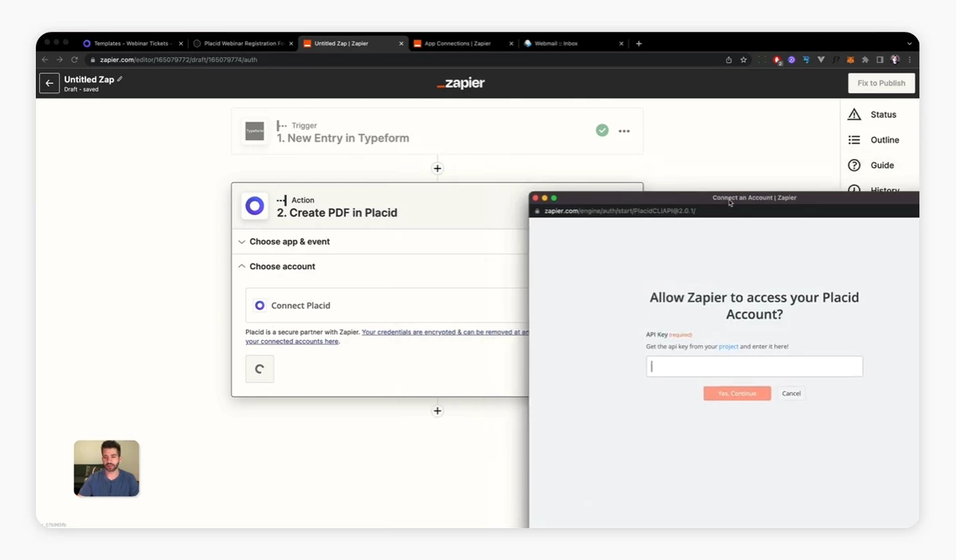This screenshot has height=560, width=956.
Task: Switch to Templates - Webinar Tickets tab
Action: pos(132,44)
